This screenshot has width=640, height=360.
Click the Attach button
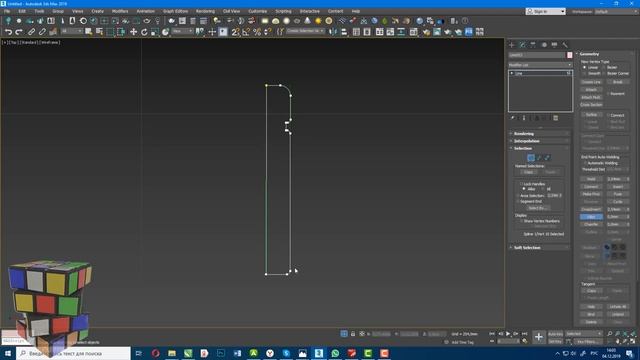pos(591,90)
